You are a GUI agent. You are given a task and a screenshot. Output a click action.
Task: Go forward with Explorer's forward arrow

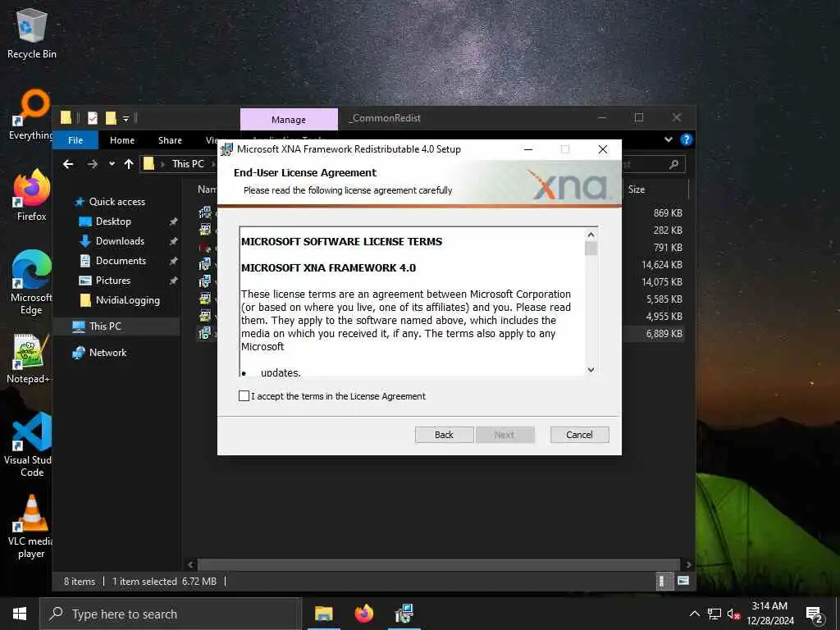coord(93,164)
